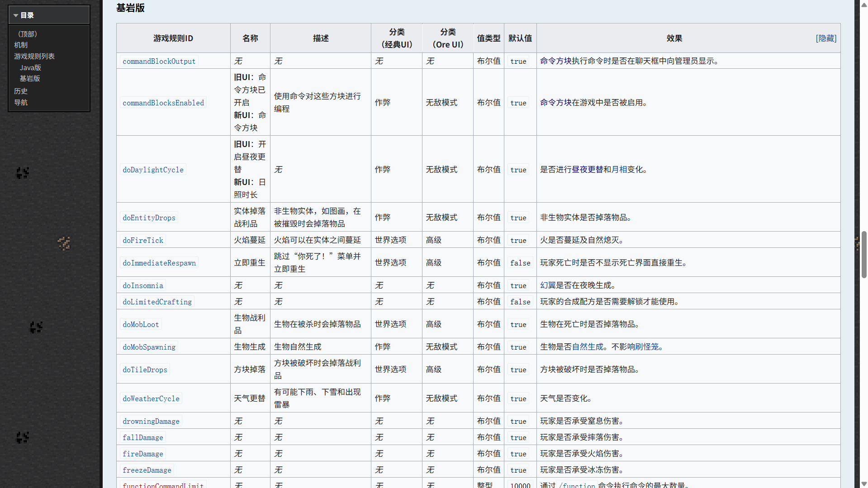Click 方块掉落 name cell
Viewport: 868px width, 488px height.
click(250, 370)
